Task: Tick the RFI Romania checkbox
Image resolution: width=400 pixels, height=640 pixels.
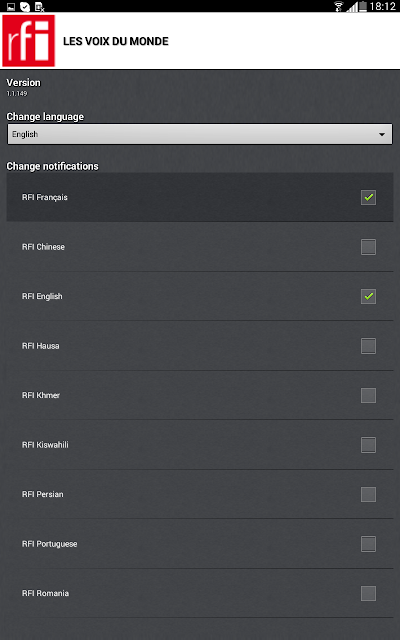Action: click(368, 593)
